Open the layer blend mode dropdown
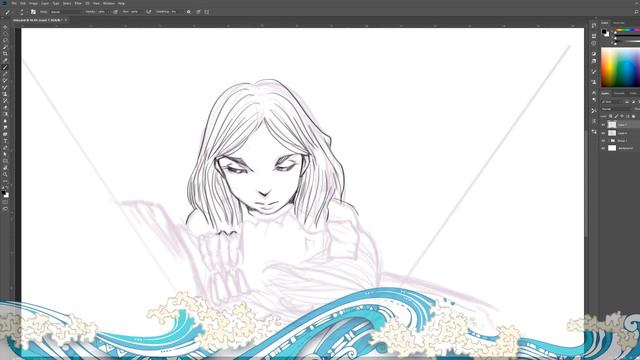 click(x=616, y=109)
